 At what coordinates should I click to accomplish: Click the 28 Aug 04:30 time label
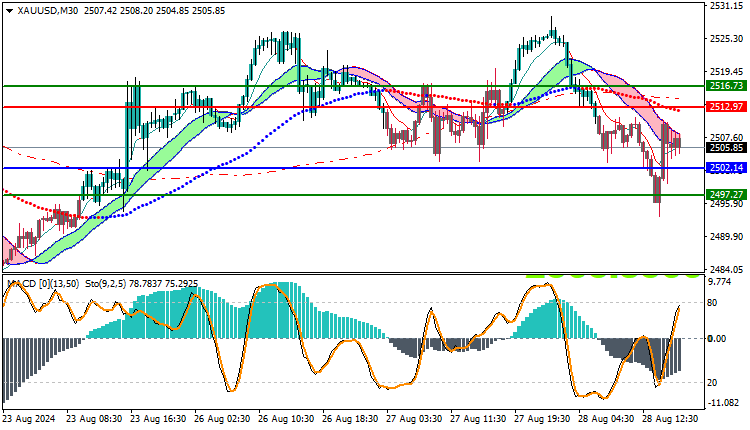607,419
